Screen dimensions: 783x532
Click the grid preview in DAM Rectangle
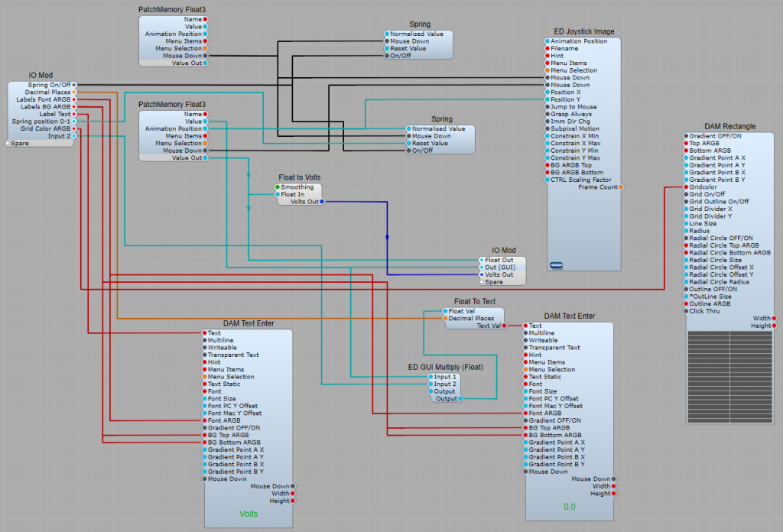[x=730, y=377]
